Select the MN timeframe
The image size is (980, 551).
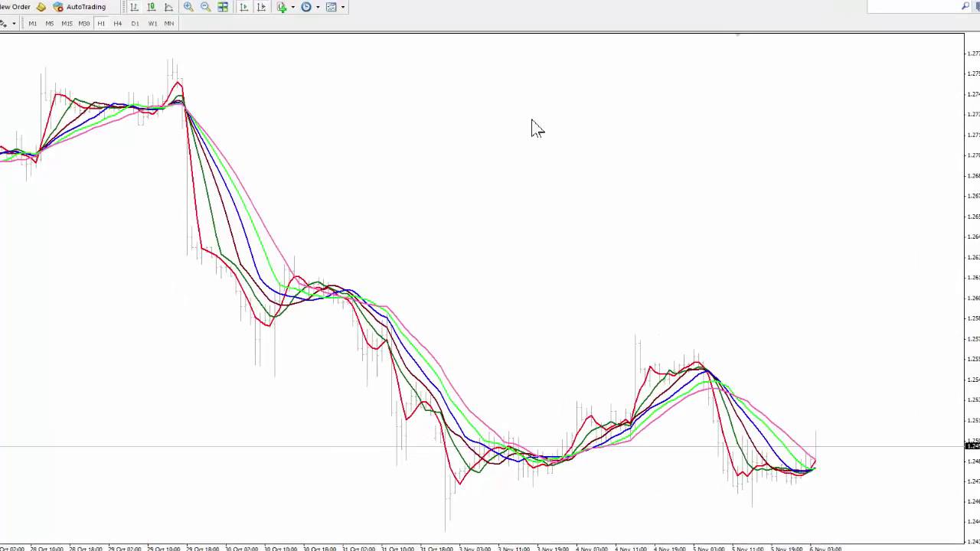click(x=169, y=24)
